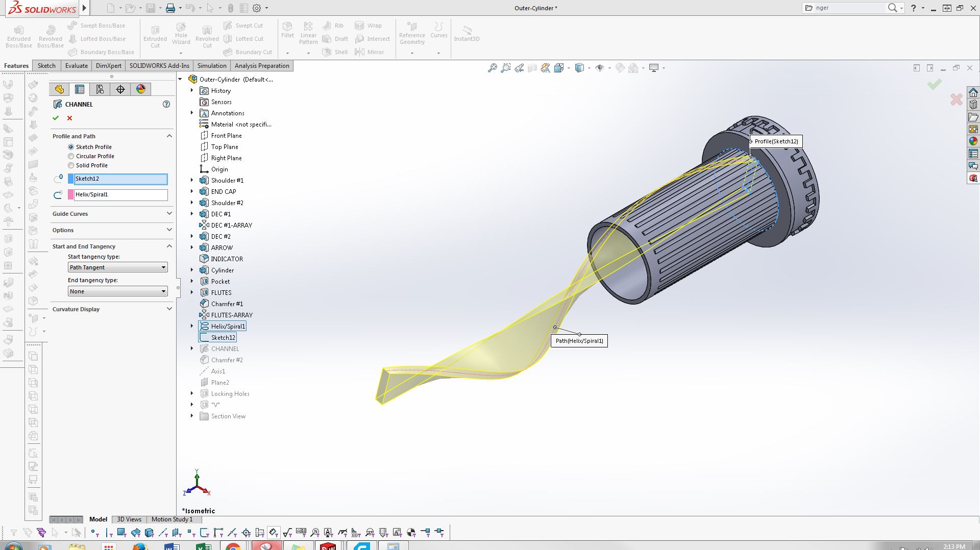Open the DimXpertManager tab icon

(x=120, y=89)
